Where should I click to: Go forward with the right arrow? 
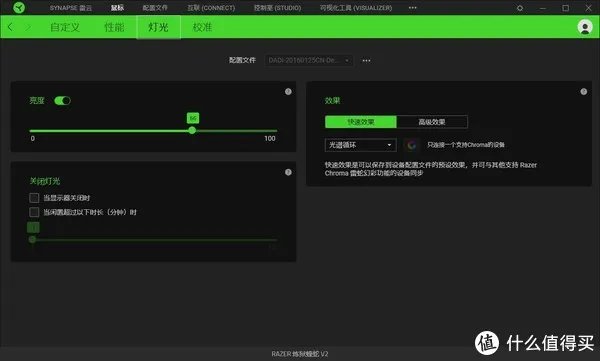click(x=28, y=27)
